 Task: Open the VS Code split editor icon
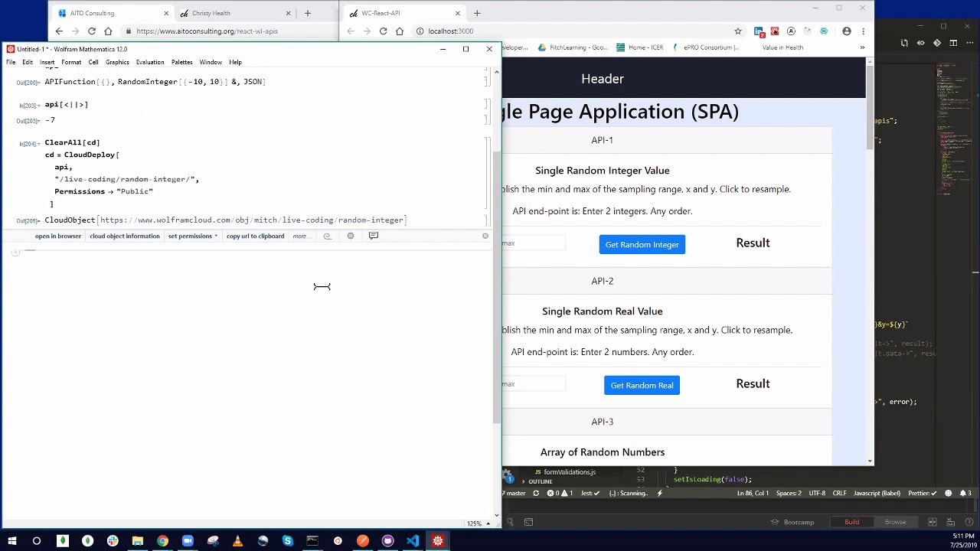pos(952,43)
